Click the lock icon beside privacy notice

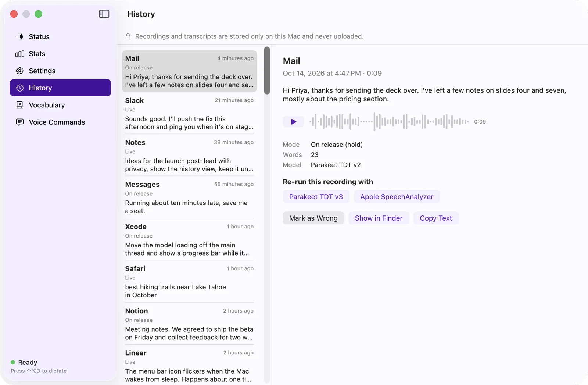point(128,36)
